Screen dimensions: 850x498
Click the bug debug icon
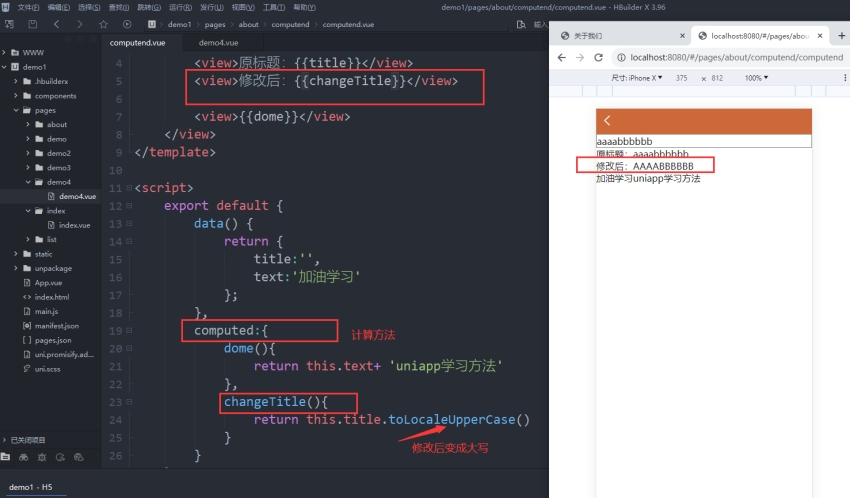tap(42, 457)
